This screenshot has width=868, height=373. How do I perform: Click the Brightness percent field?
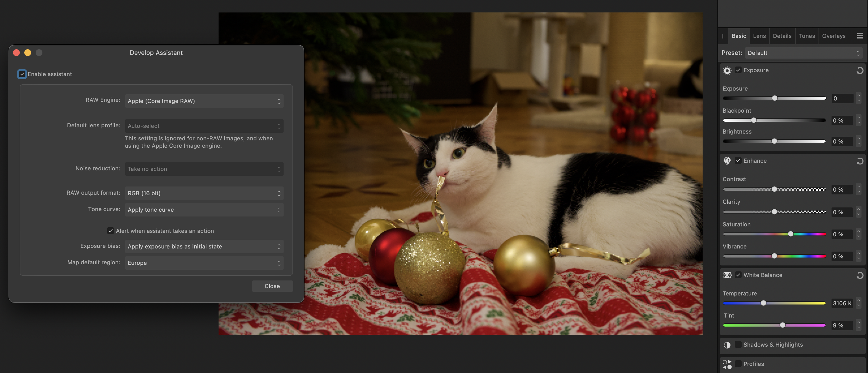[x=842, y=141]
